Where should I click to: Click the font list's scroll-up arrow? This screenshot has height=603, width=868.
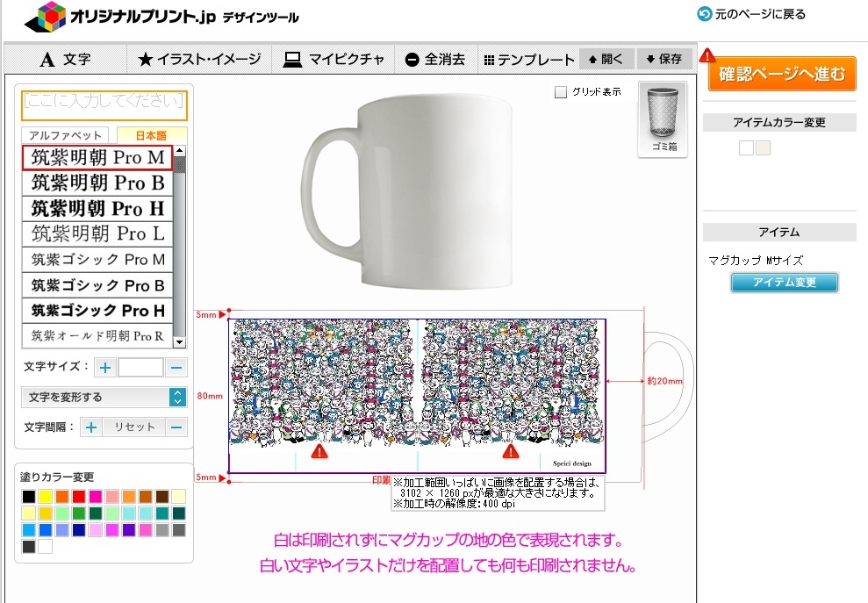tap(179, 151)
